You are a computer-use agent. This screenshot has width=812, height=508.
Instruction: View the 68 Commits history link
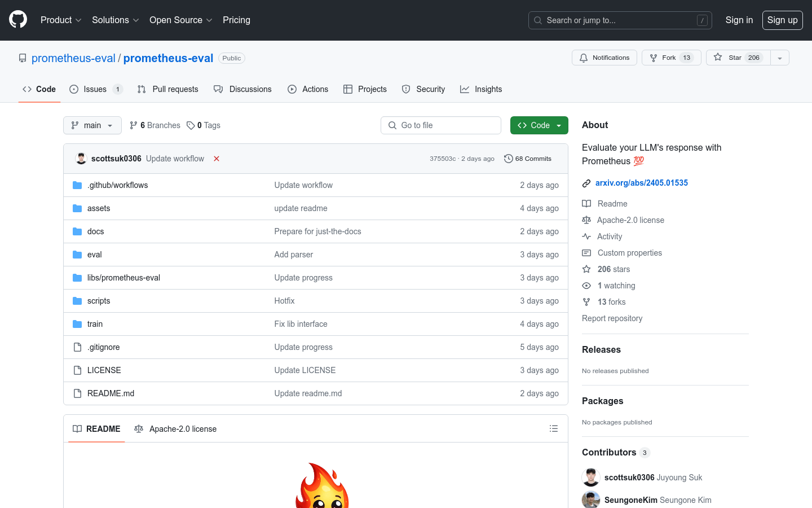528,159
